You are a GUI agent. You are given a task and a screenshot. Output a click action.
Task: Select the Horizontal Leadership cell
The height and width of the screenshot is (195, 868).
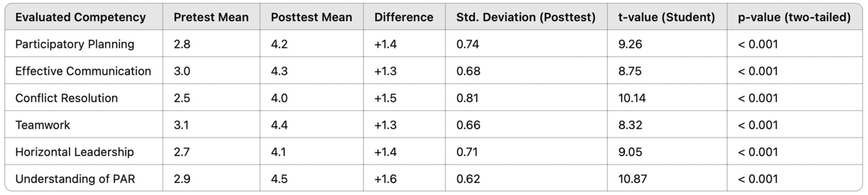click(x=74, y=152)
